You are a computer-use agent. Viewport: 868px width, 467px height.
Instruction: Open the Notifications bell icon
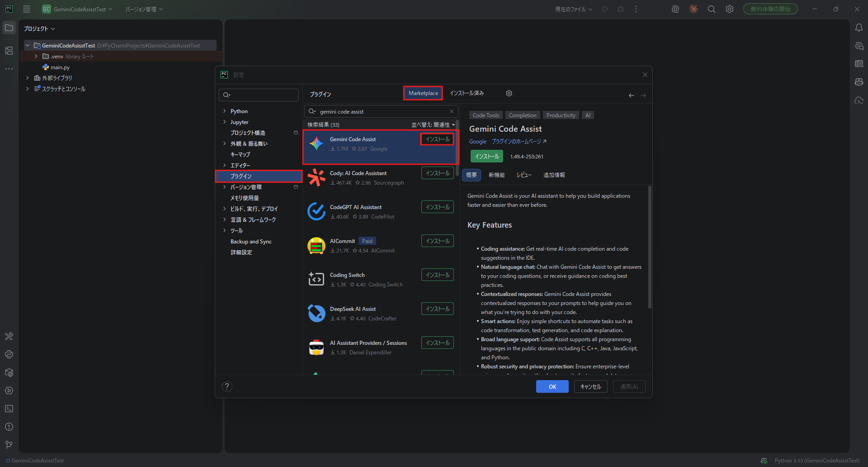click(859, 28)
